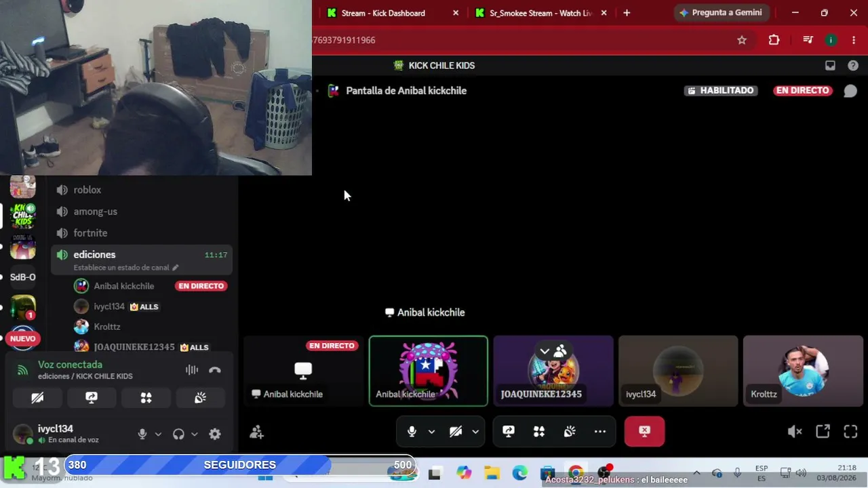Open microphone options arrow in call controls
Image resolution: width=868 pixels, height=488 pixels.
431,432
